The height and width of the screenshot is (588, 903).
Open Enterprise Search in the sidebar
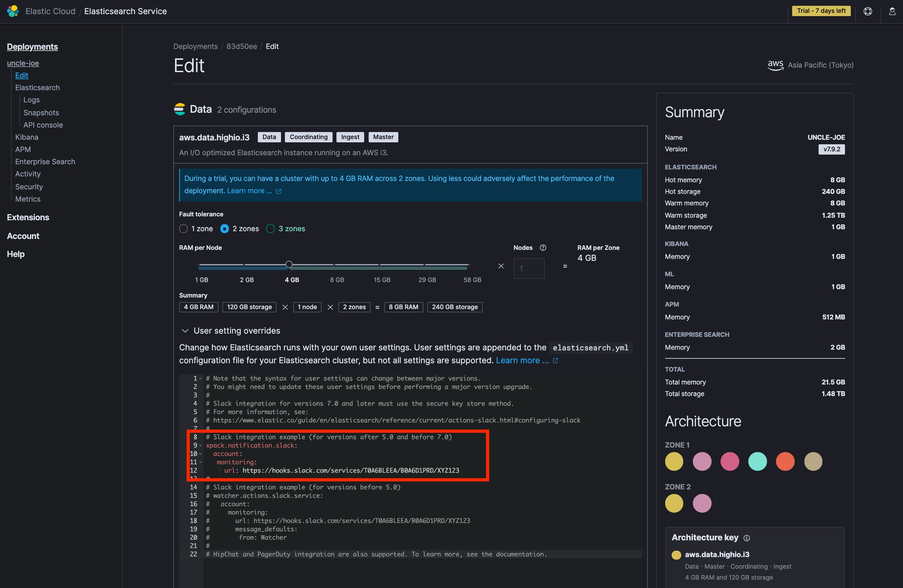point(45,161)
